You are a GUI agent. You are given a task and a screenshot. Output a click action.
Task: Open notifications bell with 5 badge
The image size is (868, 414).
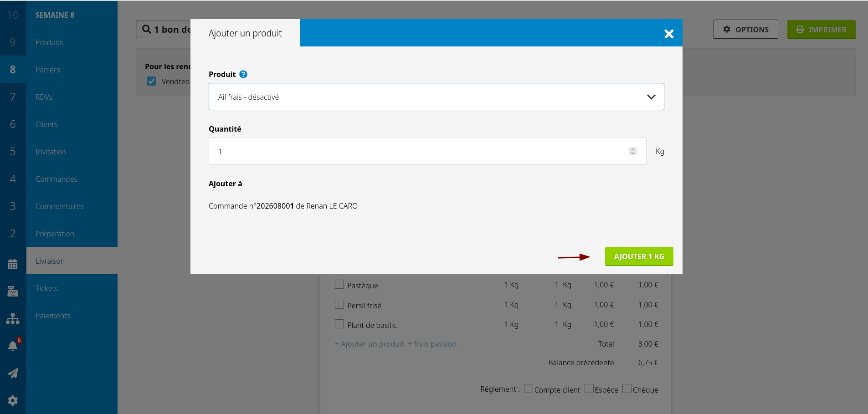(x=13, y=346)
